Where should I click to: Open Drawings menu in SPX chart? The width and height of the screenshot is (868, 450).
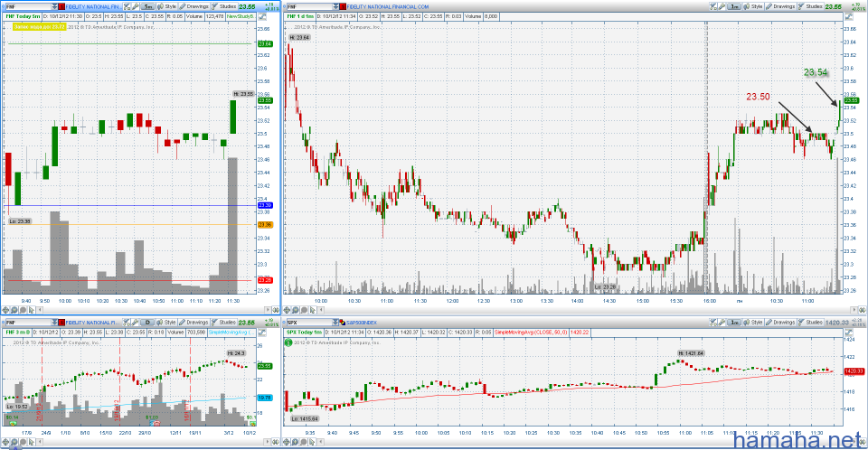point(780,323)
